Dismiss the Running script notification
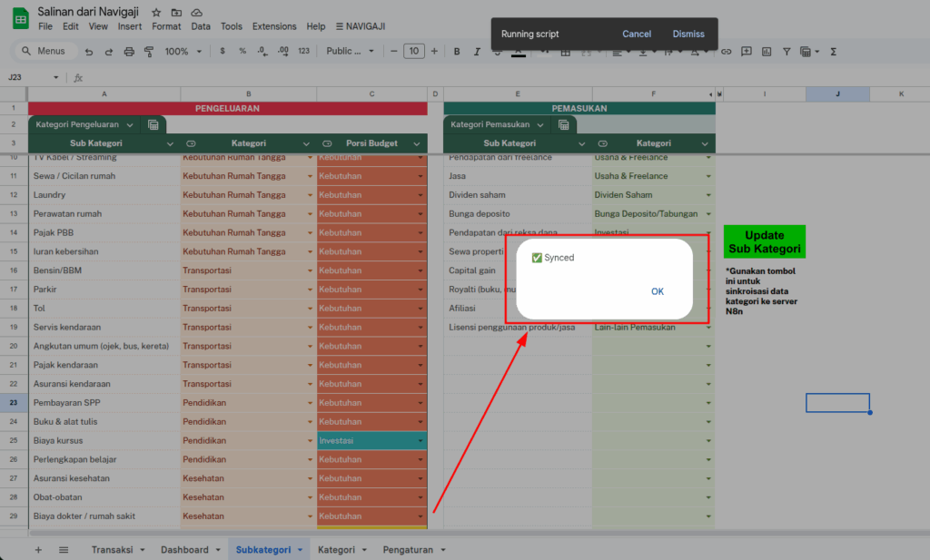The height and width of the screenshot is (560, 930). tap(688, 34)
